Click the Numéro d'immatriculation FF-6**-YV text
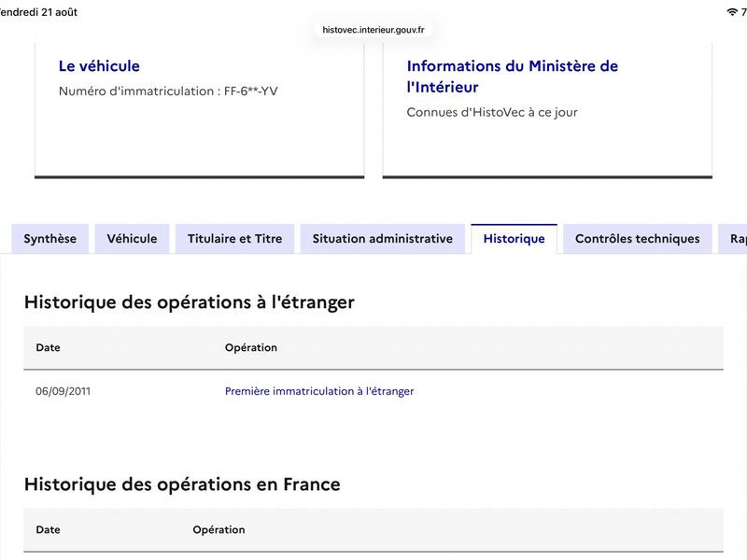This screenshot has height=560, width=747. [168, 91]
